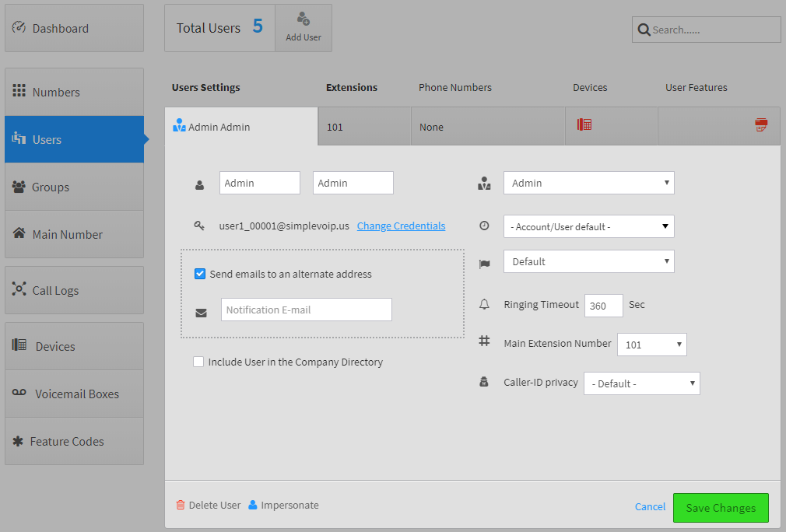The height and width of the screenshot is (532, 786).
Task: Click the bell Ringing Timeout icon
Action: [x=484, y=304]
